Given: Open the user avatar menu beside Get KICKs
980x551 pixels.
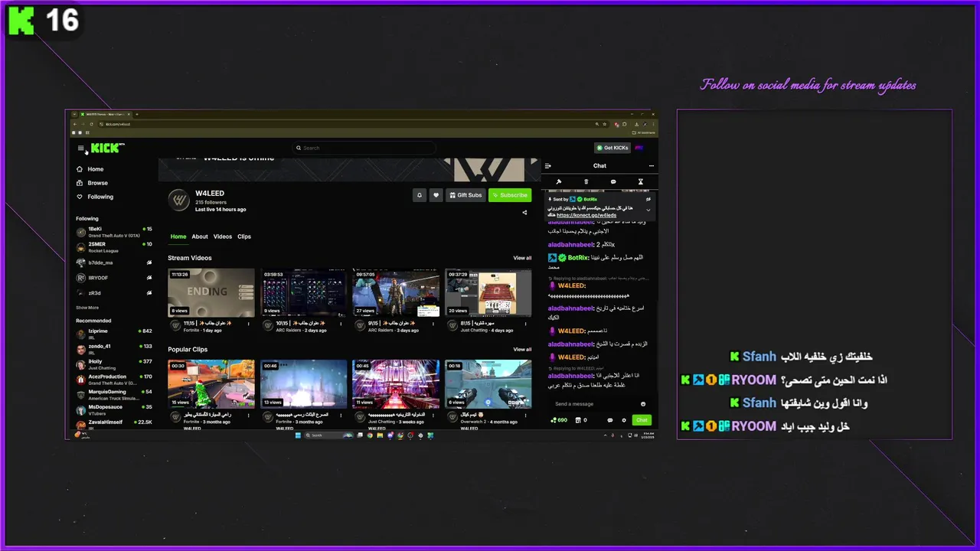Looking at the screenshot, I should 639,148.
